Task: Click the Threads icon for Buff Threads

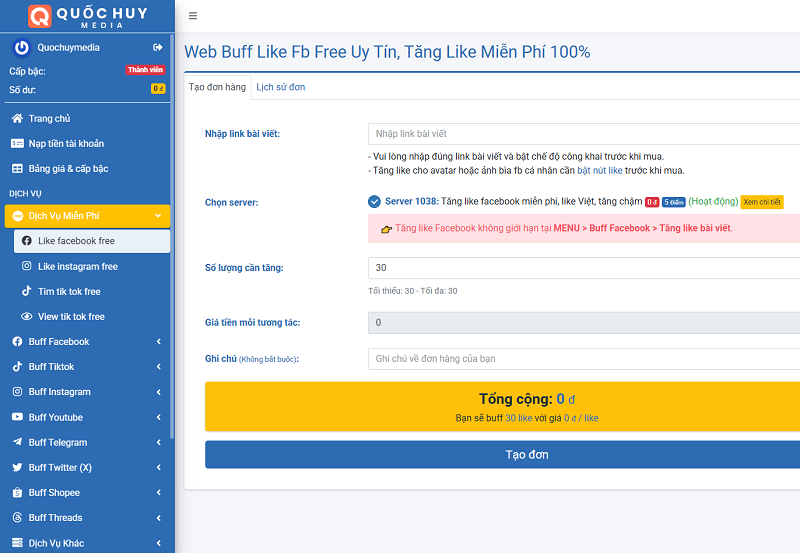Action: [x=17, y=517]
